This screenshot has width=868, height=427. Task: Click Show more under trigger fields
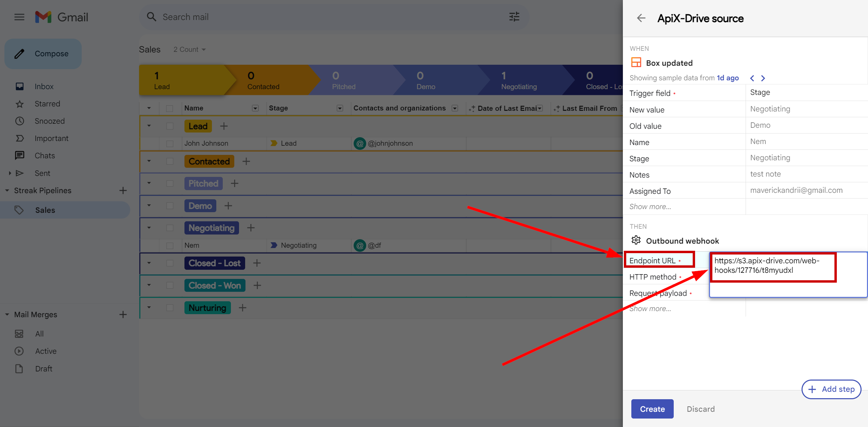(x=650, y=207)
